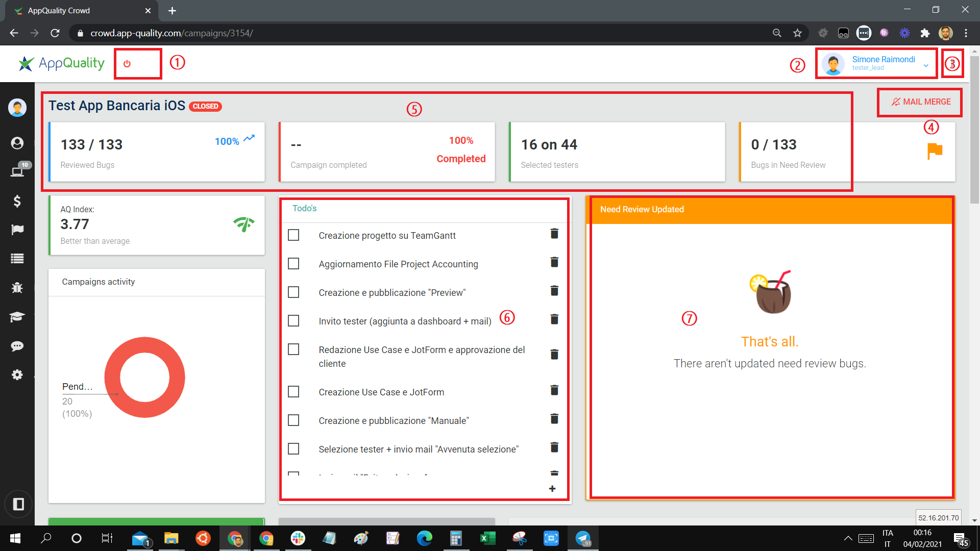Check 'Creazione e pubblicazione Manuale' todo

pyautogui.click(x=293, y=420)
